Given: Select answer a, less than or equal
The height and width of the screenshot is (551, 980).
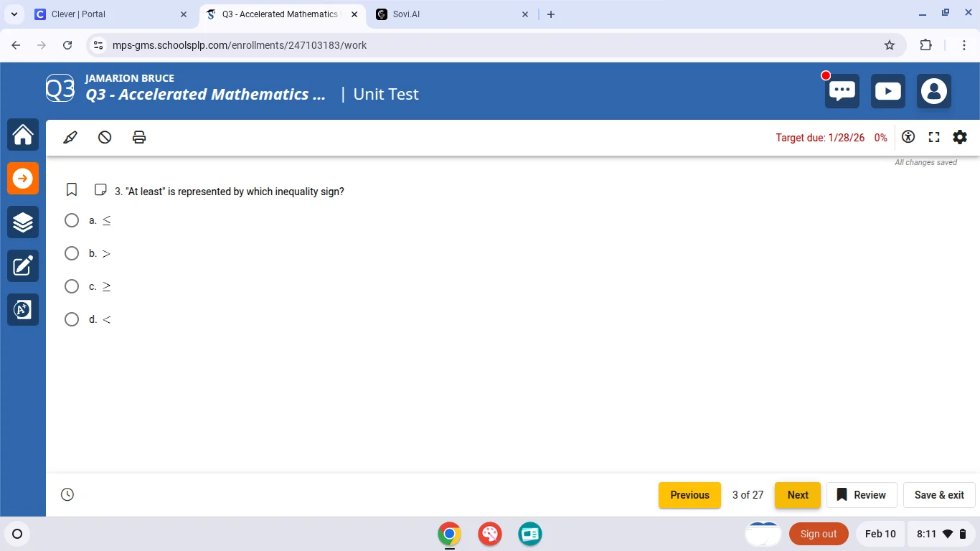Looking at the screenshot, I should point(72,220).
